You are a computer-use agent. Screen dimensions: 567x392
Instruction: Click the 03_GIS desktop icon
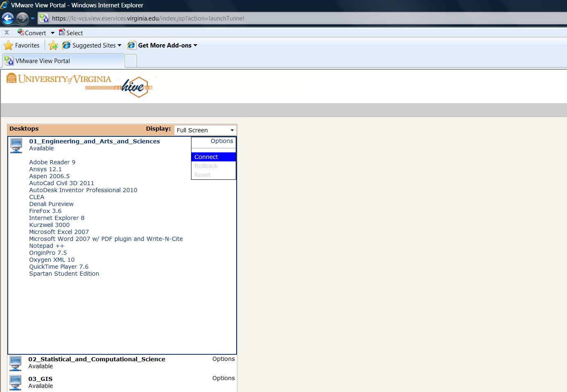[15, 382]
